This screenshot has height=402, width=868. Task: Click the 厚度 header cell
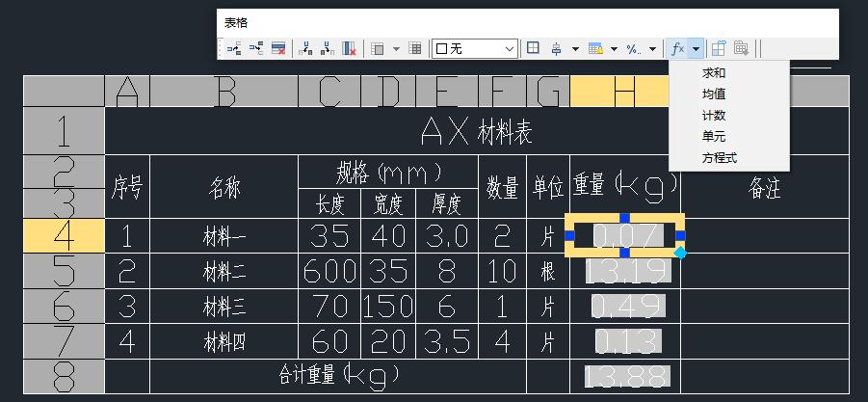(447, 203)
